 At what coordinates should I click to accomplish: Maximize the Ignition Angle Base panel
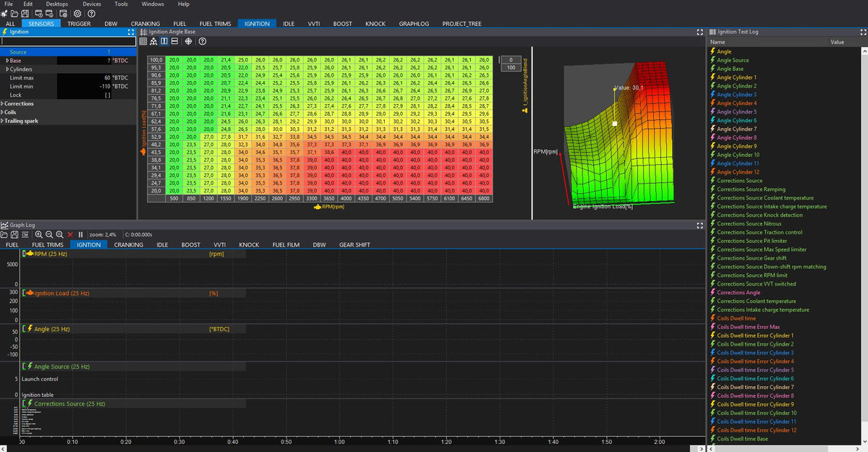click(x=699, y=32)
